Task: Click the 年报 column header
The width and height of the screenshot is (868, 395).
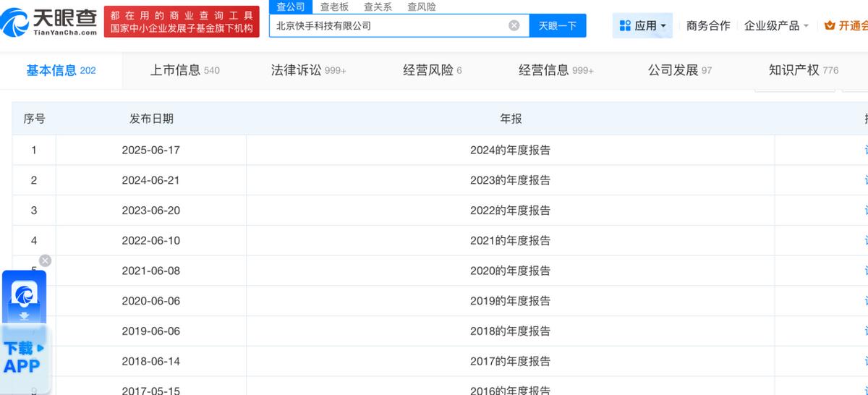Action: 511,119
